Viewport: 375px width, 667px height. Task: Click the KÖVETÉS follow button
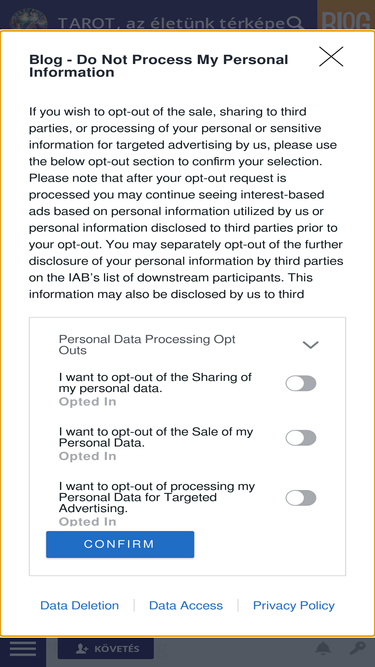pos(106,649)
